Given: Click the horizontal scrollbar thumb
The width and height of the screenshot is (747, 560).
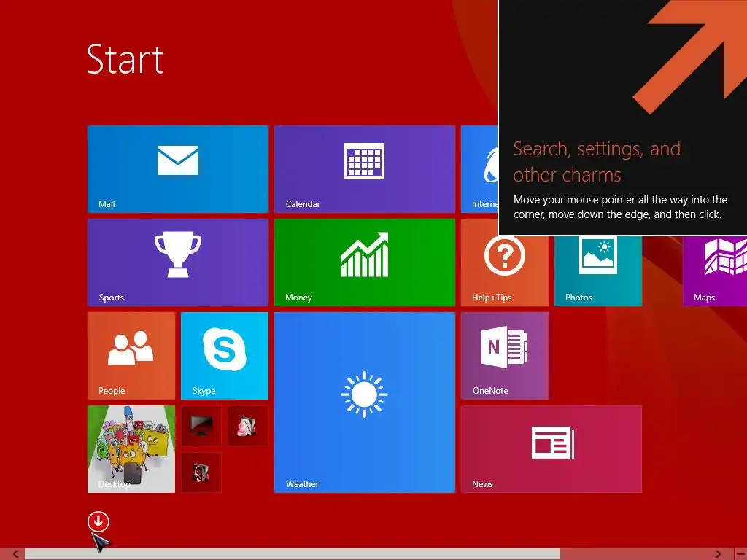Looking at the screenshot, I should point(292,554).
